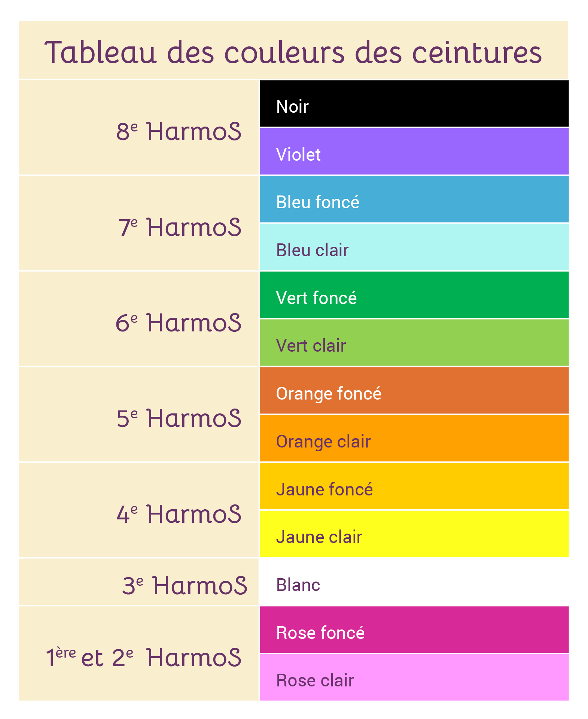588x719 pixels.
Task: Select the Rose foncé band
Action: [x=414, y=630]
